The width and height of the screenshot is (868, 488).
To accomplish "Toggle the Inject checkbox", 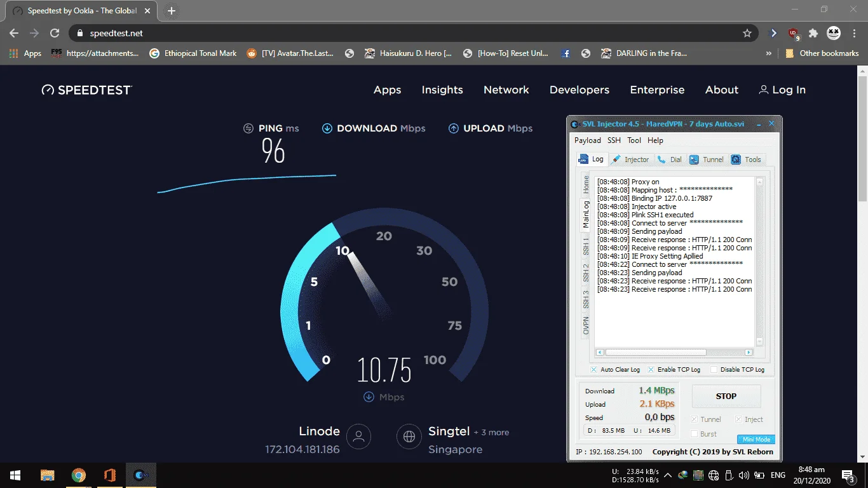I will [x=738, y=419].
